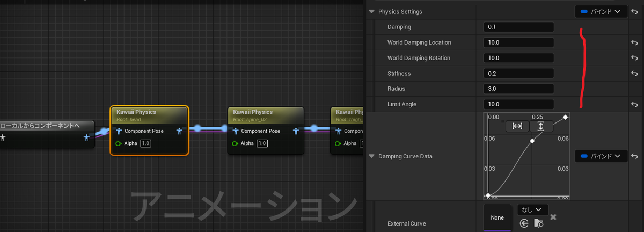
Task: Click the Radius value field
Action: (518, 89)
